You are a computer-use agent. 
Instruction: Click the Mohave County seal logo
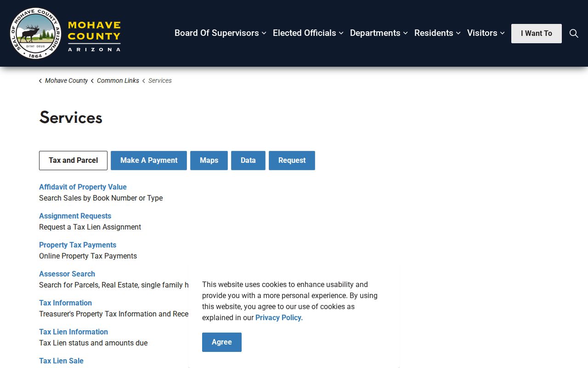(35, 34)
